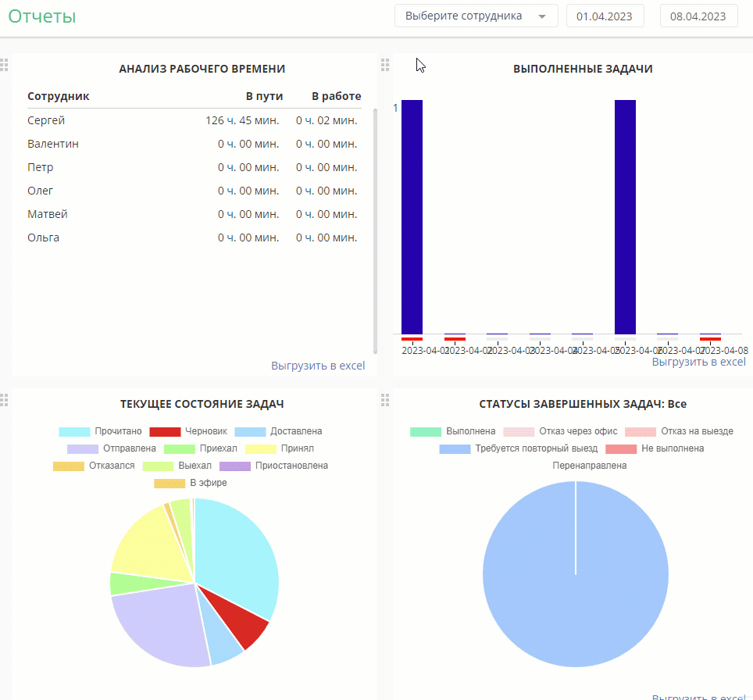753x700 pixels.
Task: Select the Сергей row in the employee table
Action: [194, 120]
